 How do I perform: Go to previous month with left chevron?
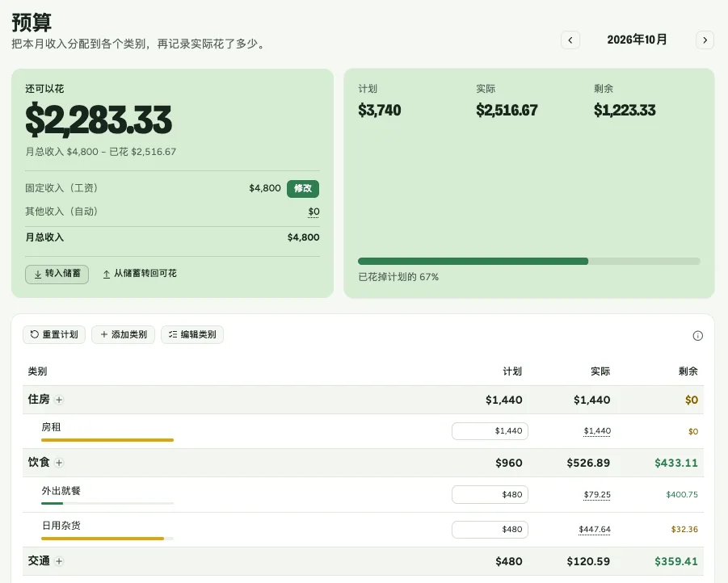click(x=570, y=40)
